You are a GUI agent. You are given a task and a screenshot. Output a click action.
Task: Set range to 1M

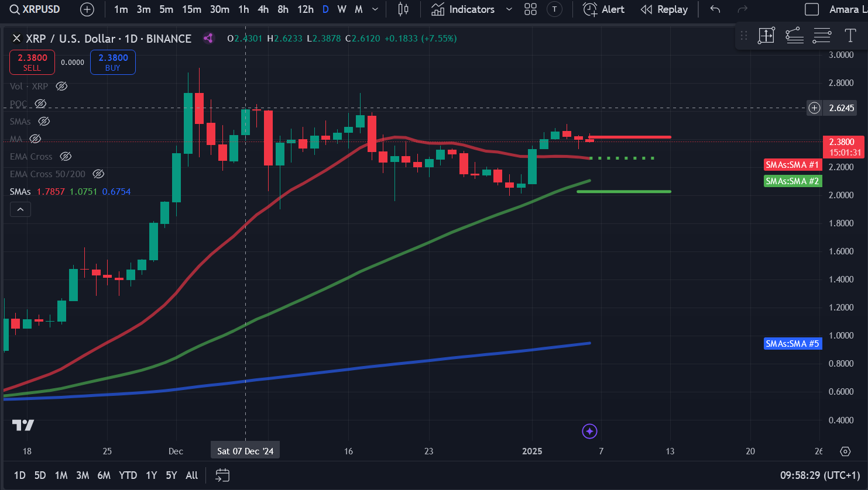click(x=61, y=475)
